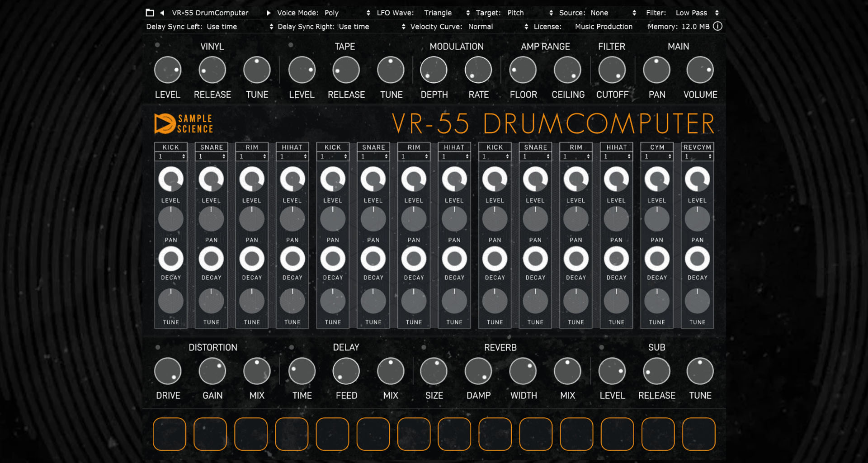This screenshot has width=868, height=463.
Task: Click the Sub TUNE knob
Action: [x=700, y=371]
